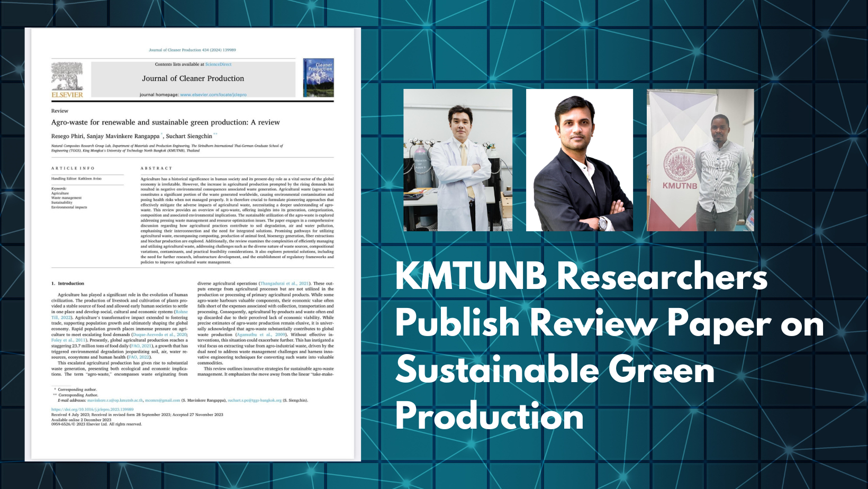Open the photo of researcher in lab coat
This screenshot has width=868, height=489.
tap(458, 160)
